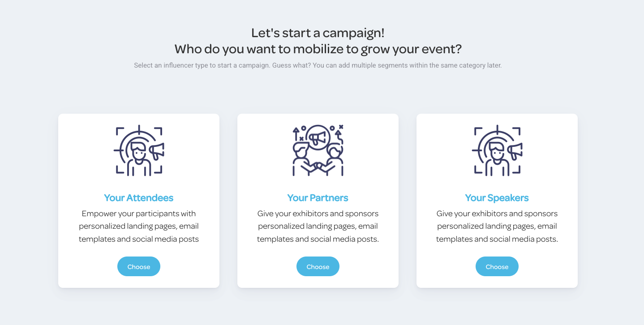Choose the Your Attendees campaign type
The height and width of the screenshot is (325, 644).
coord(139,266)
